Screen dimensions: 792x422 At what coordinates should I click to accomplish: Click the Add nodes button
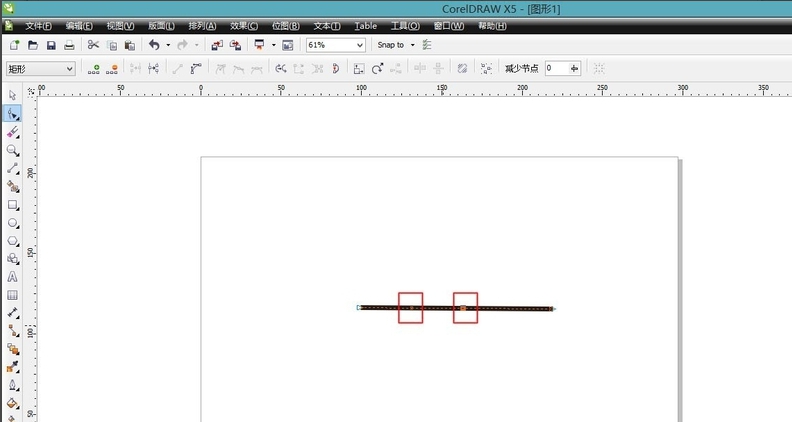tap(93, 69)
